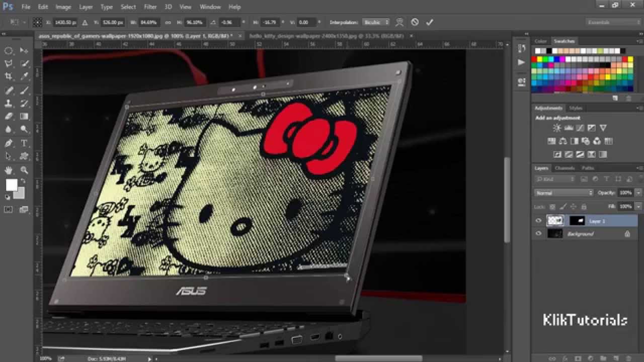This screenshot has width=644, height=362.
Task: Select the Custom Shape tool
Action: pyautogui.click(x=24, y=156)
